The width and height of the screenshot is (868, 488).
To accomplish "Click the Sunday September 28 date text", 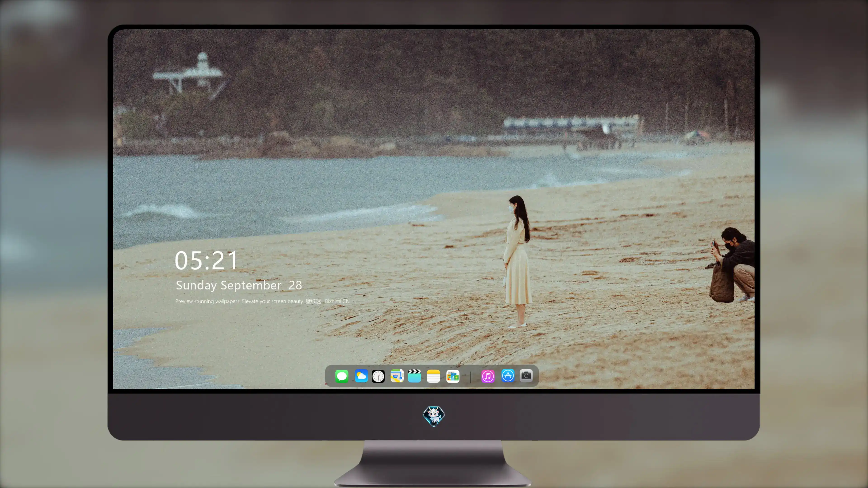I will click(x=239, y=285).
